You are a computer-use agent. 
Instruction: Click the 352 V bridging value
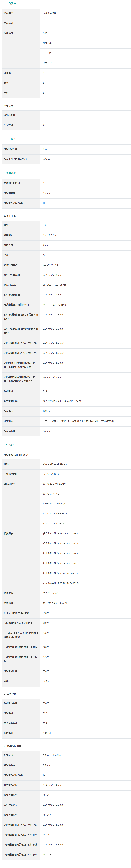(x=45, y=623)
